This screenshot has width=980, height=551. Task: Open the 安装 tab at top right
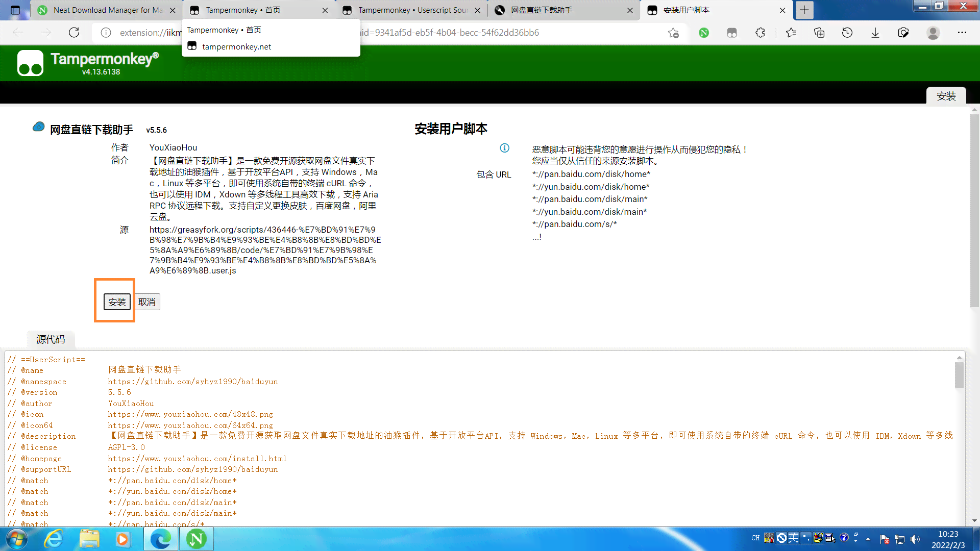click(946, 96)
